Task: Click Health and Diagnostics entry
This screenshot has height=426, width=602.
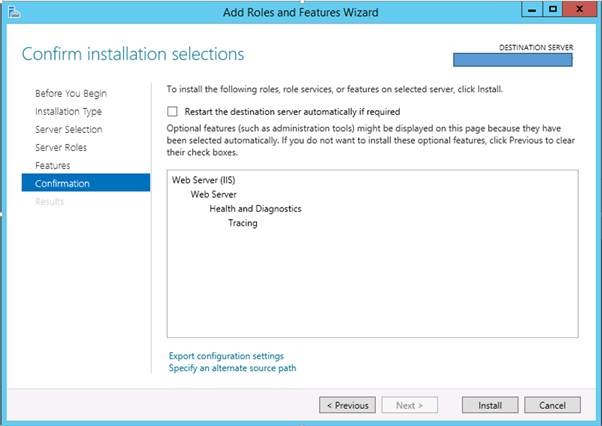Action: 255,208
